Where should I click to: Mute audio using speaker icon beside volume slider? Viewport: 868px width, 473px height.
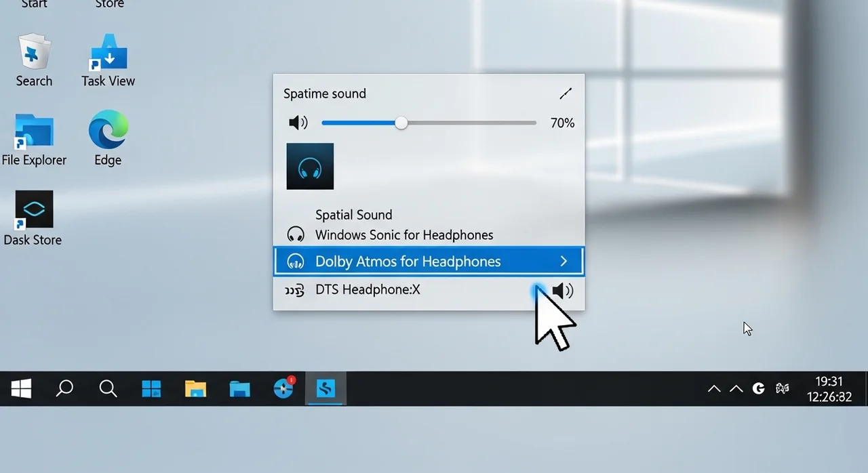(298, 123)
